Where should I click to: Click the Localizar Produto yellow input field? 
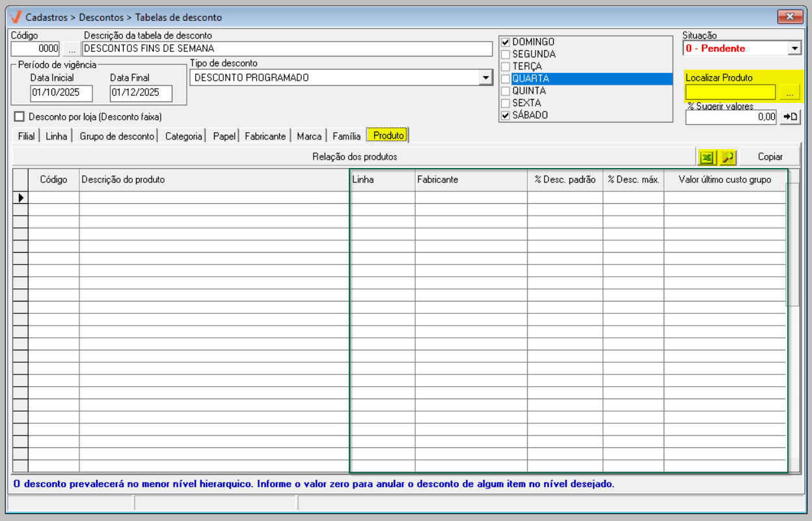coord(730,92)
